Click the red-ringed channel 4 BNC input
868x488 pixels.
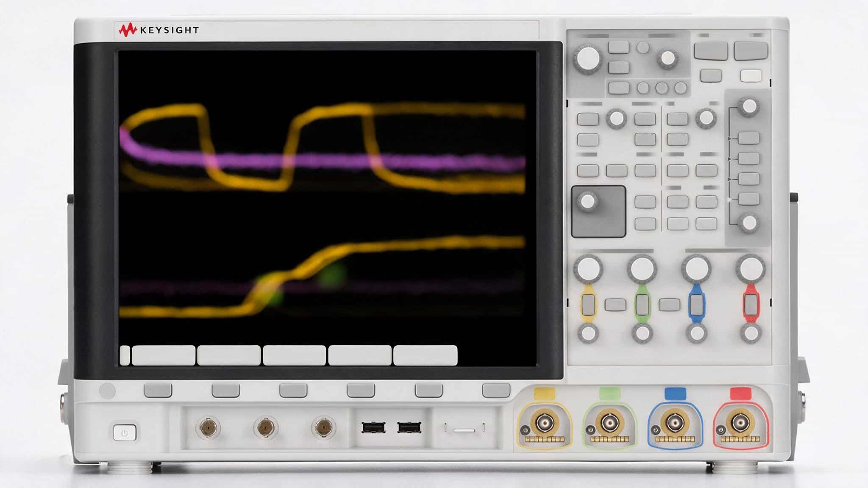[x=740, y=422]
